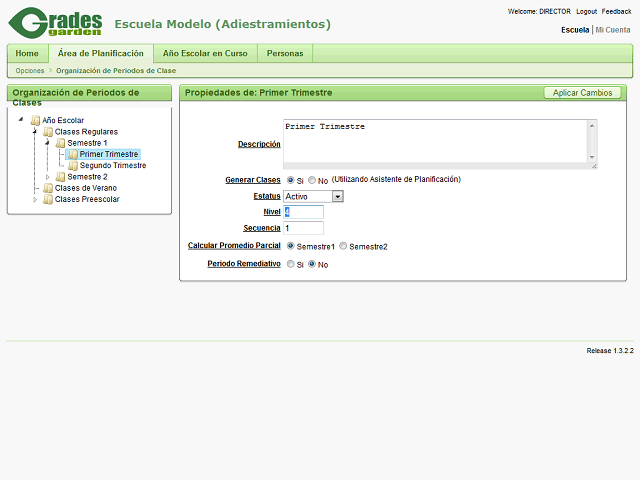
Task: Click the Clases de Verano folder icon
Action: pyautogui.click(x=48, y=188)
